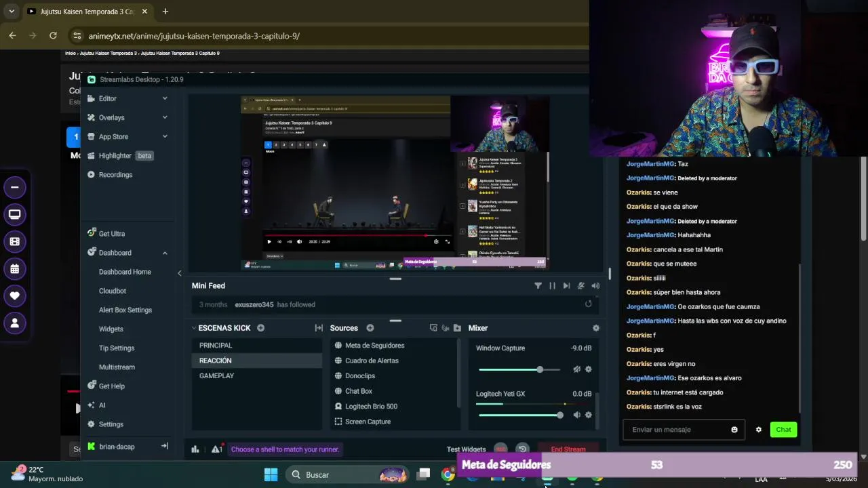The height and width of the screenshot is (488, 868).
Task: Collapse the editor left panel arrow
Action: [x=179, y=273]
